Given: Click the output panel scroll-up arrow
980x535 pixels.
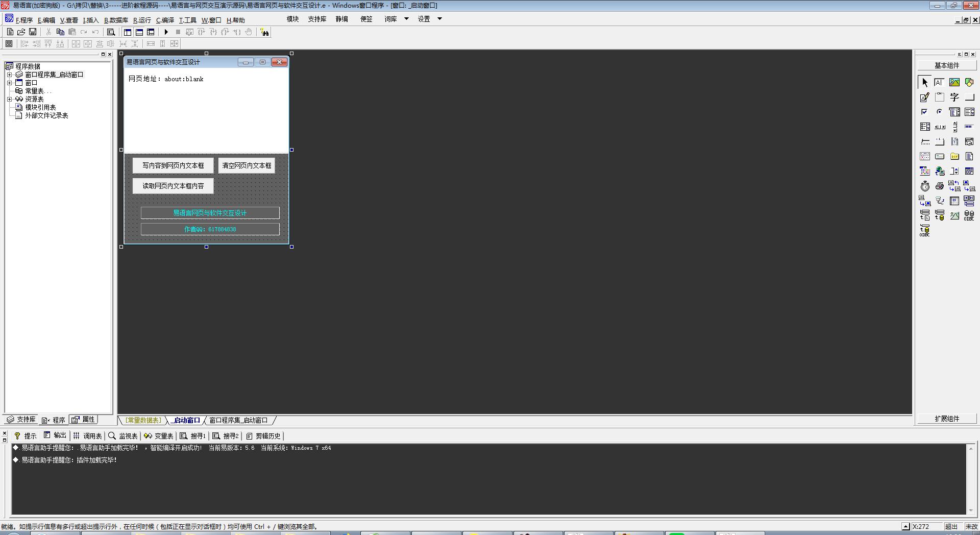Looking at the screenshot, I should point(971,448).
